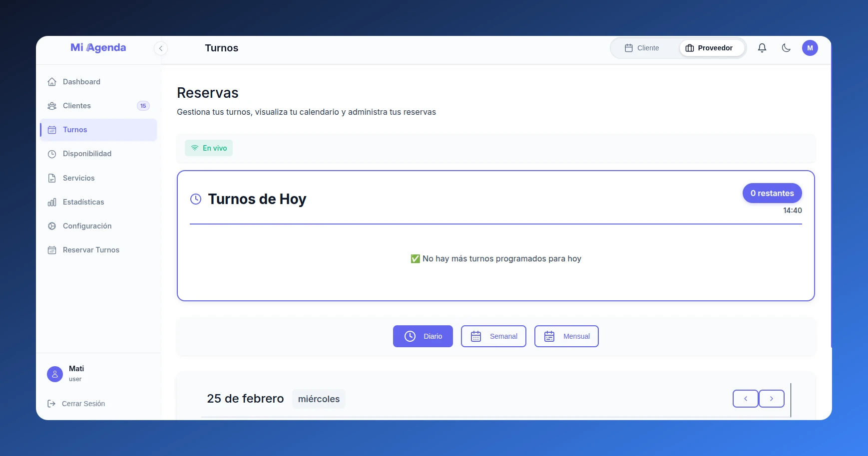Click the Turnos de Hoy title
868x456 pixels.
point(257,199)
